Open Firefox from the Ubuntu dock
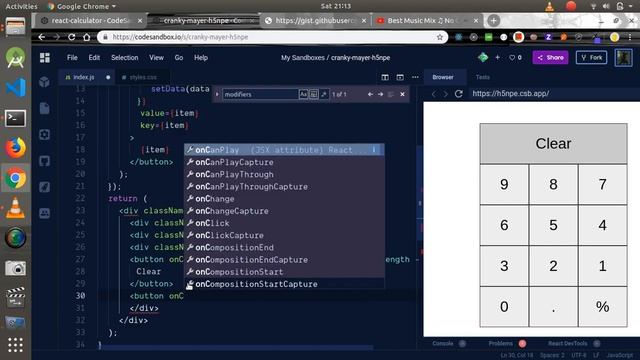 tap(16, 148)
